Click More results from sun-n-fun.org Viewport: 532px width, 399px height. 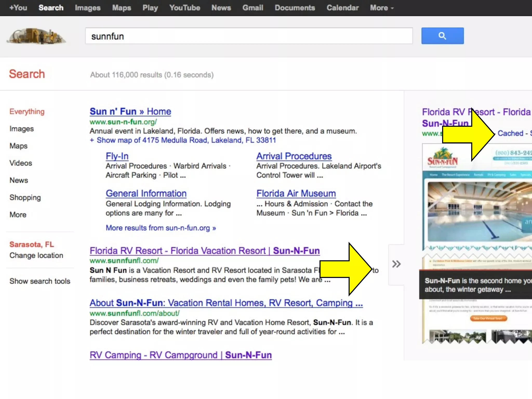(161, 228)
